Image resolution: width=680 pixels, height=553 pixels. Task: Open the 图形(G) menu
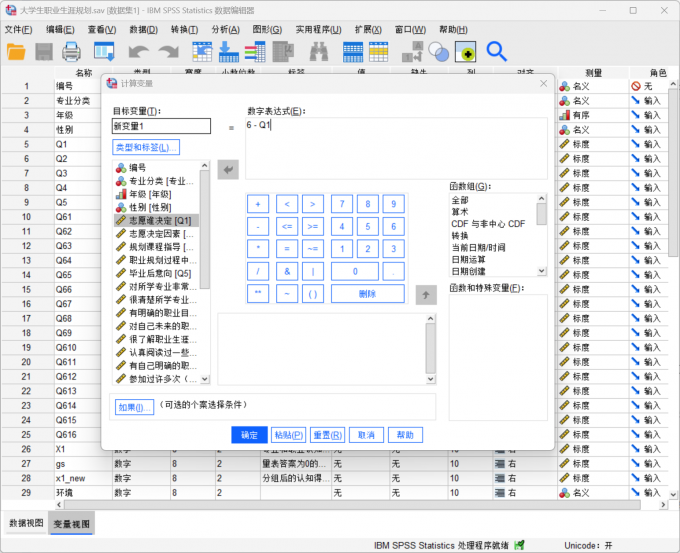(267, 29)
